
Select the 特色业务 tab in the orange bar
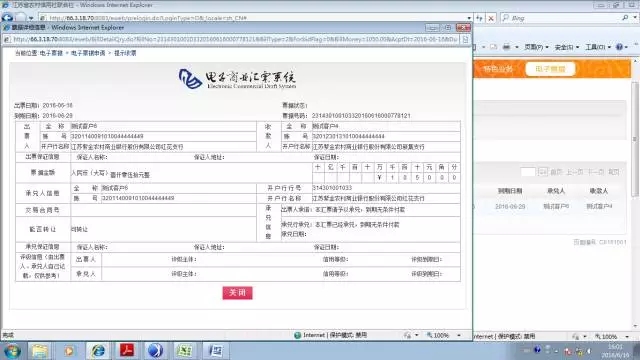tap(498, 69)
